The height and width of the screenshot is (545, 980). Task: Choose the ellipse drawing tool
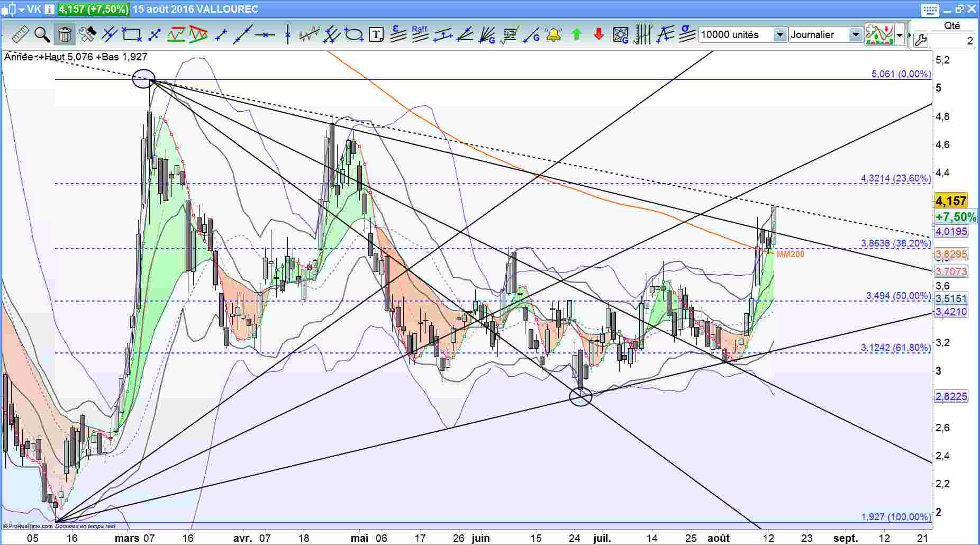point(353,35)
